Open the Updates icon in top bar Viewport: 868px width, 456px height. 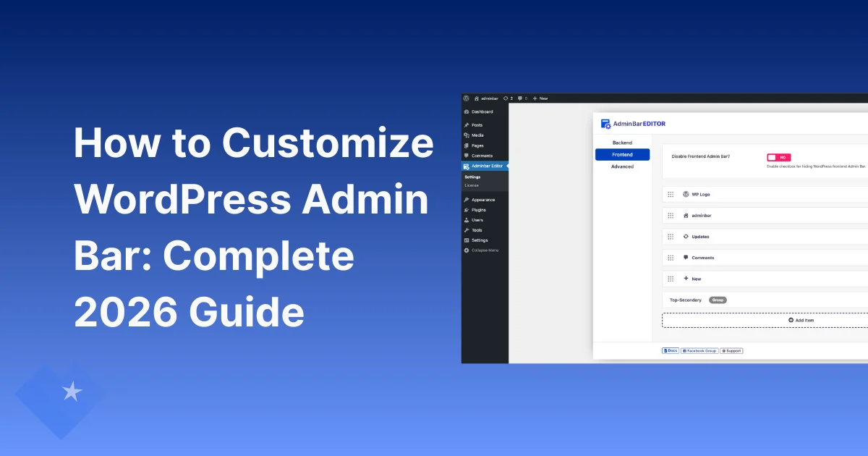506,98
